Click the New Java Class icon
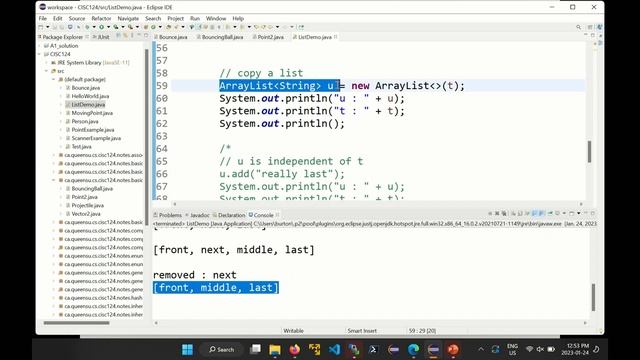640x360 pixels. (153, 27)
